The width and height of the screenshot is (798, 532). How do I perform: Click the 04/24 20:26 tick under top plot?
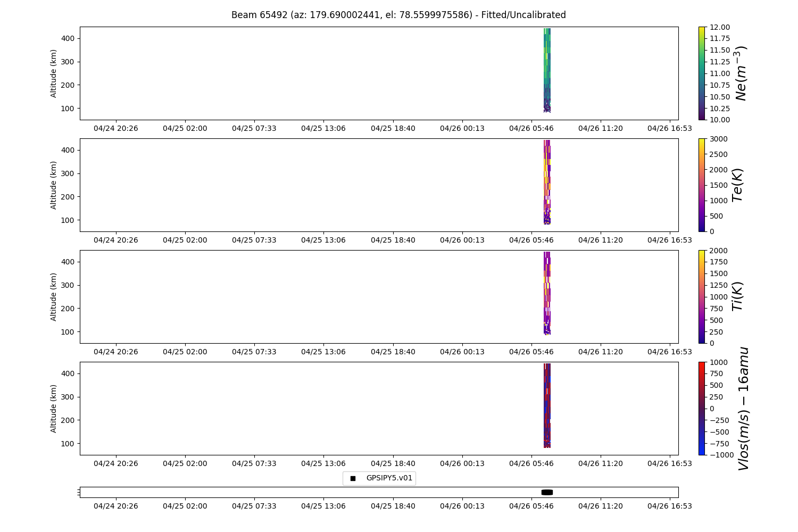tap(116, 128)
